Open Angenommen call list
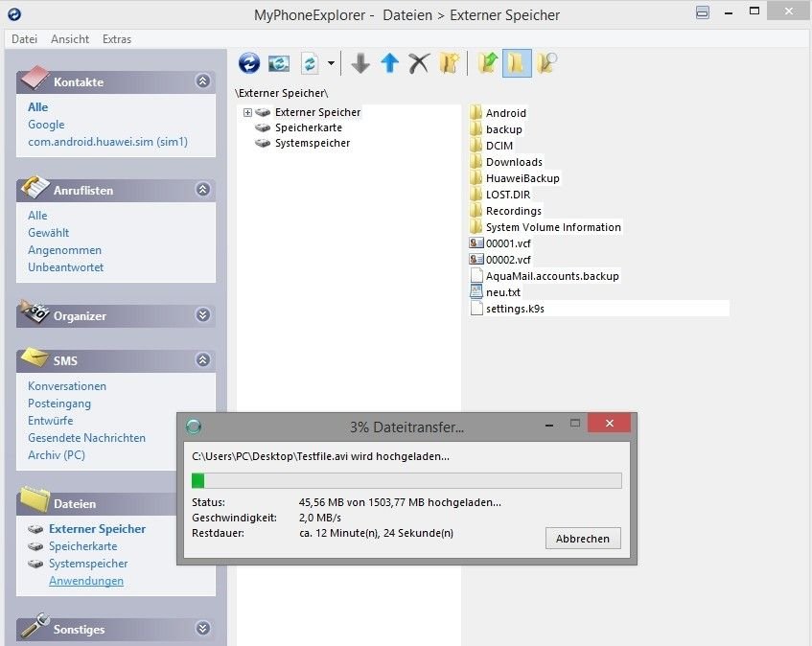The width and height of the screenshot is (812, 646). click(x=65, y=250)
